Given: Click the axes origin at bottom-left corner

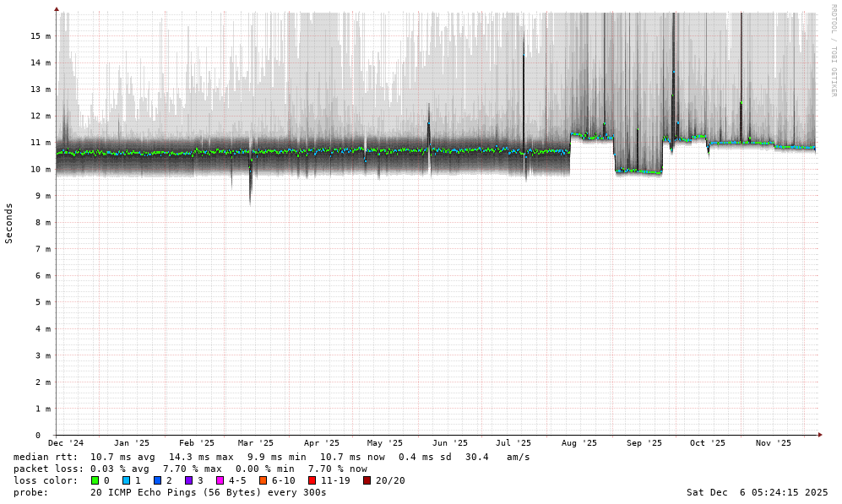Looking at the screenshot, I should [57, 435].
